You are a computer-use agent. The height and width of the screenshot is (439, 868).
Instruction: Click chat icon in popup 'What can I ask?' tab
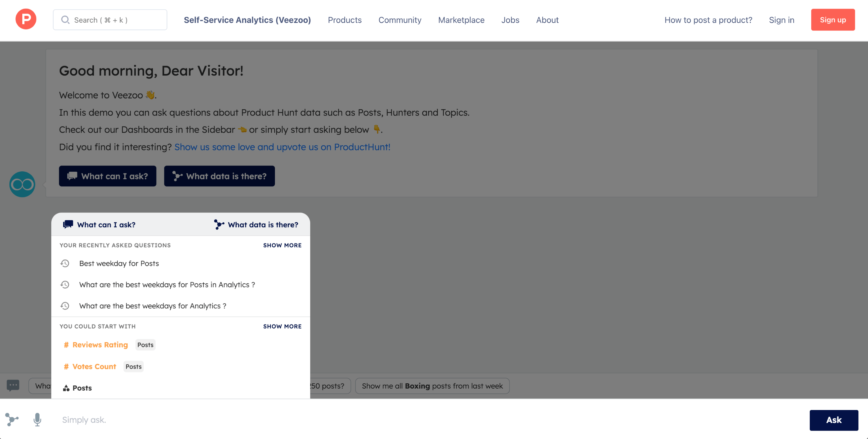68,224
